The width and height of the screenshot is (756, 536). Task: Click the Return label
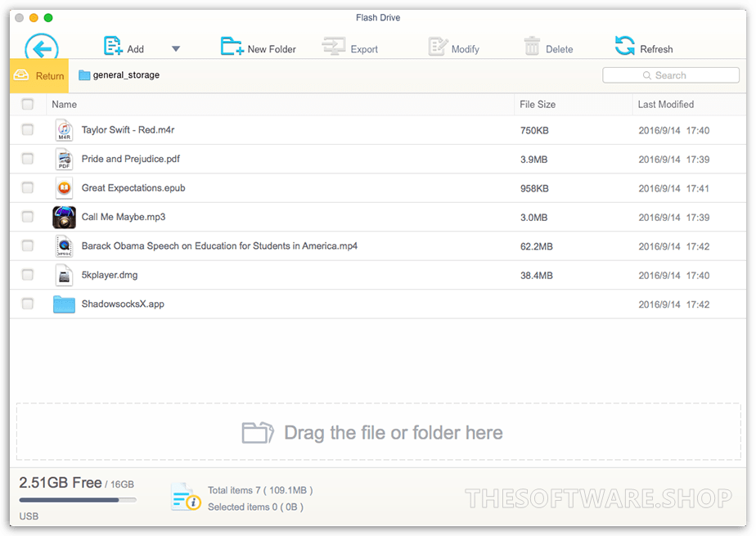pyautogui.click(x=50, y=76)
